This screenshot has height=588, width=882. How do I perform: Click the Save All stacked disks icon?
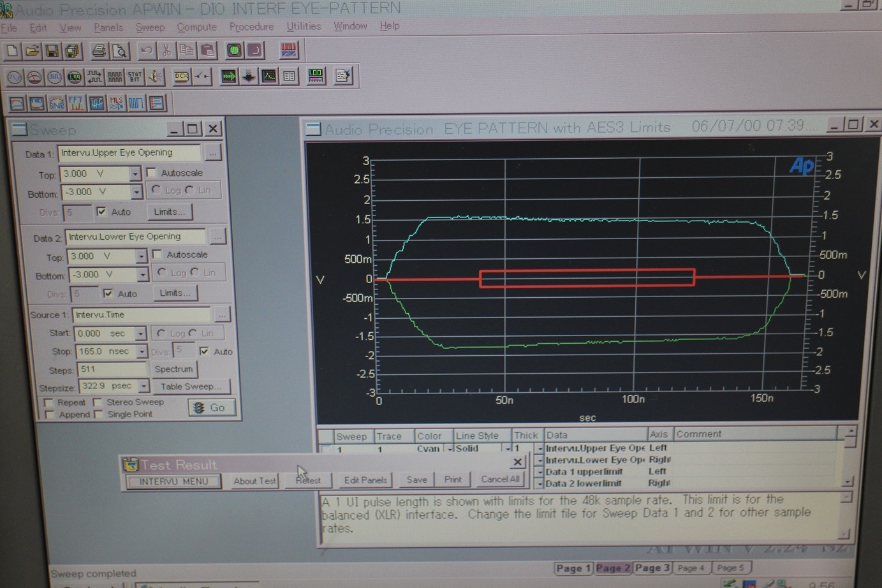coord(72,51)
